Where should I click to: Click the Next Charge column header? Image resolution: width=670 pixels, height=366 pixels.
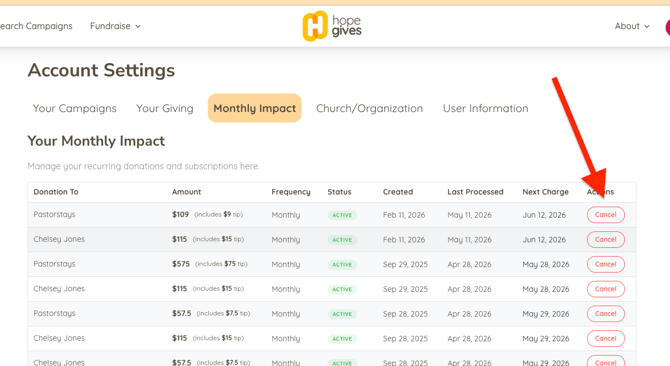(545, 192)
